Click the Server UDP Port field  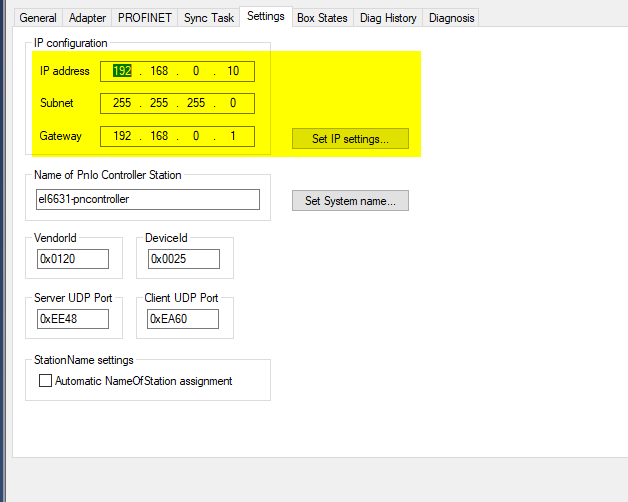72,319
